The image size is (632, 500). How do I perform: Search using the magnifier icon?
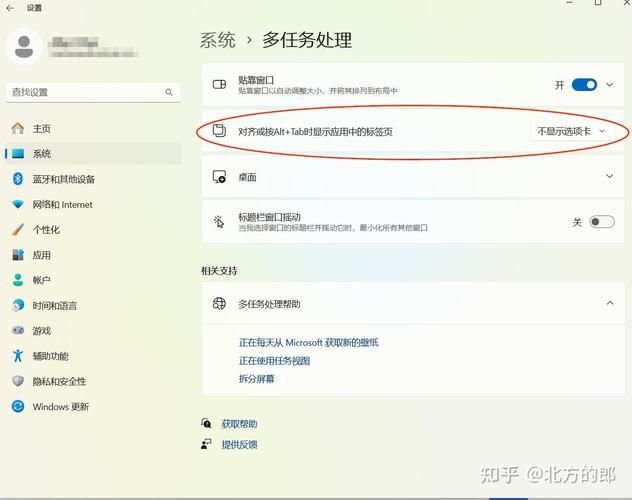(x=169, y=93)
